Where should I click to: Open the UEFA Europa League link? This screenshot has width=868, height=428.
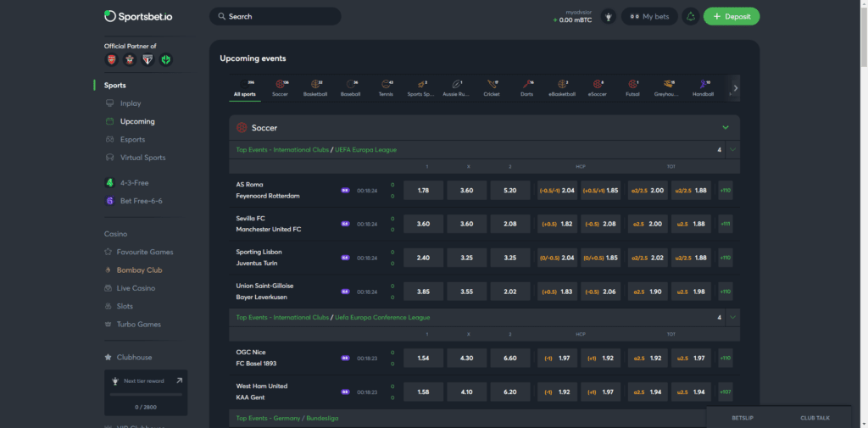point(366,149)
